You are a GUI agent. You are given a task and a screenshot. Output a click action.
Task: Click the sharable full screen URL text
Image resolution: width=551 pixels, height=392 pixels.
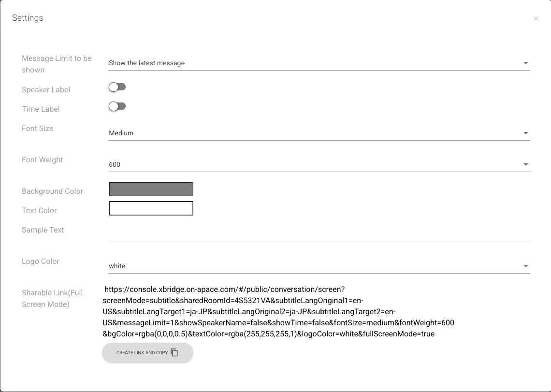tap(278, 312)
